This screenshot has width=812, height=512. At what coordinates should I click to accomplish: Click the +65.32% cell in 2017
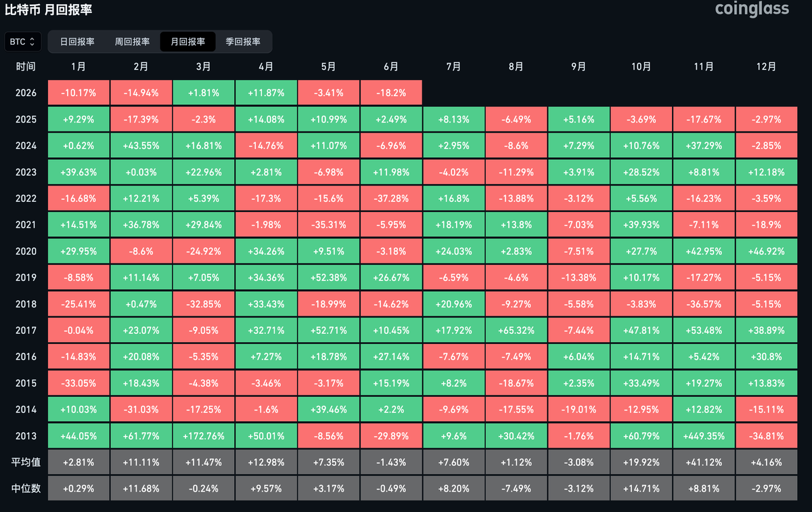[516, 330]
